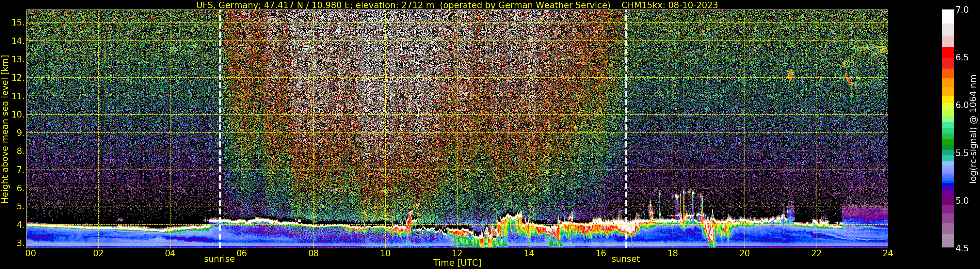Click the colorbar '4.5' value label
This screenshot has height=269, width=980.
point(962,248)
